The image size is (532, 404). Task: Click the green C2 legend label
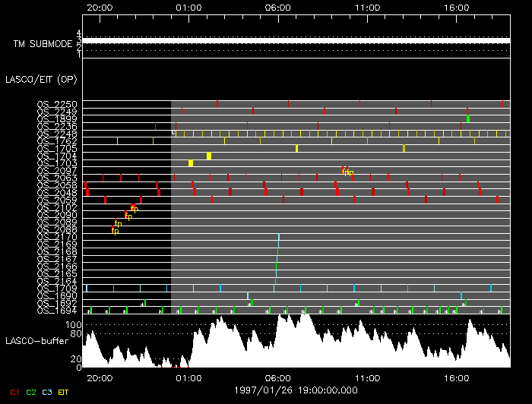(x=31, y=392)
